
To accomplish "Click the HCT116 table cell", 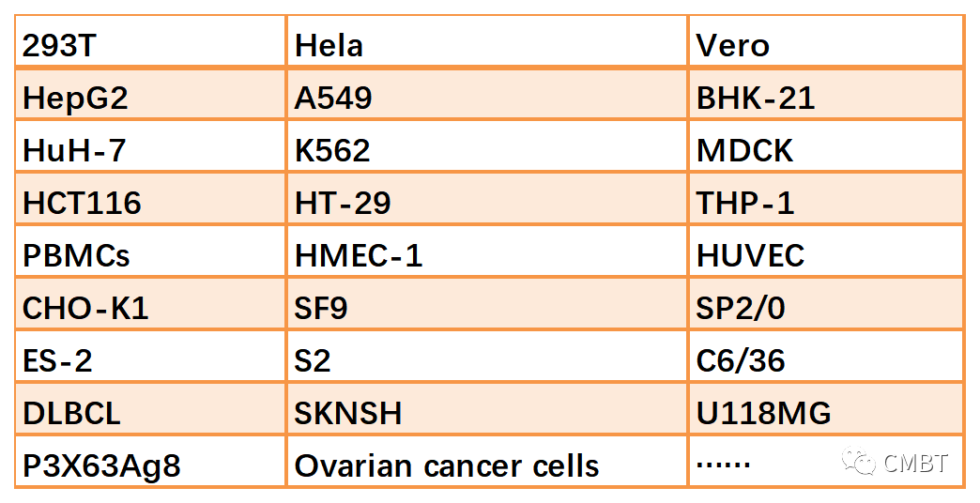I will pyautogui.click(x=82, y=203).
